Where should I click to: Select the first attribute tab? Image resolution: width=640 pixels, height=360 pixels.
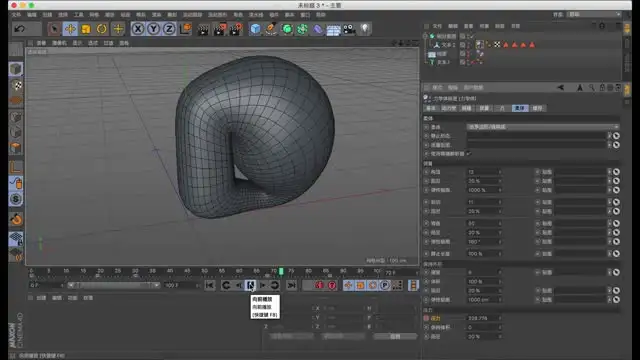point(431,108)
